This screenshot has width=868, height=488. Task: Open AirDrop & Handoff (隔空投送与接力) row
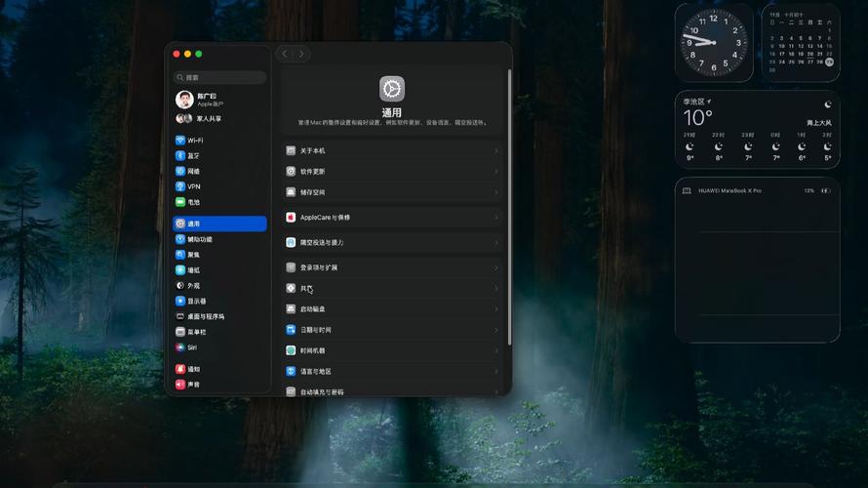(x=392, y=243)
